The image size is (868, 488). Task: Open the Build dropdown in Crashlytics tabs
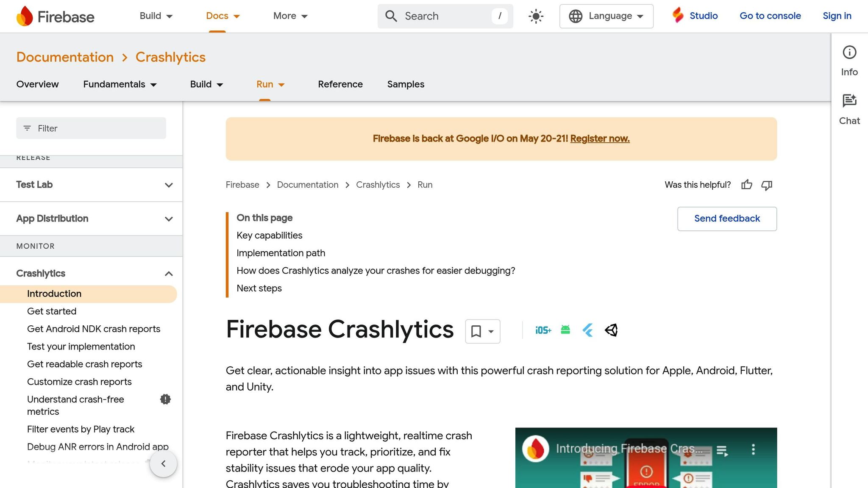tap(206, 84)
